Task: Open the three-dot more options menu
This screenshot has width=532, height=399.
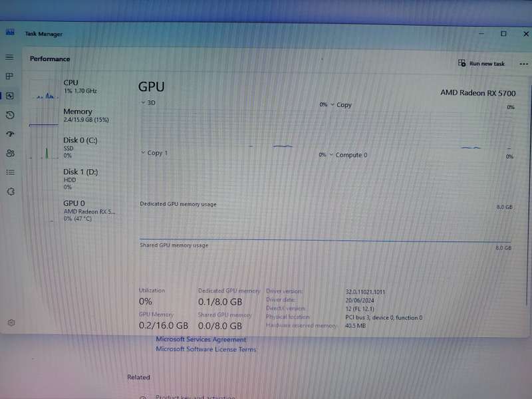Action: (x=523, y=64)
